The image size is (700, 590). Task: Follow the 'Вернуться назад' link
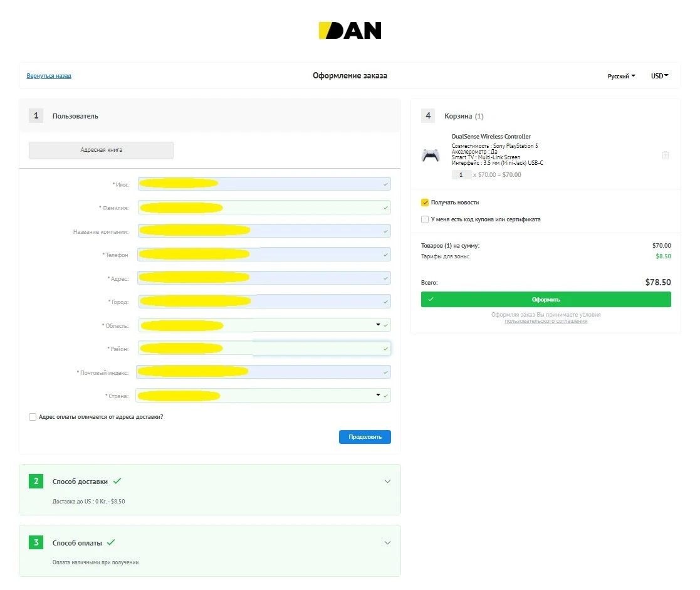(49, 76)
